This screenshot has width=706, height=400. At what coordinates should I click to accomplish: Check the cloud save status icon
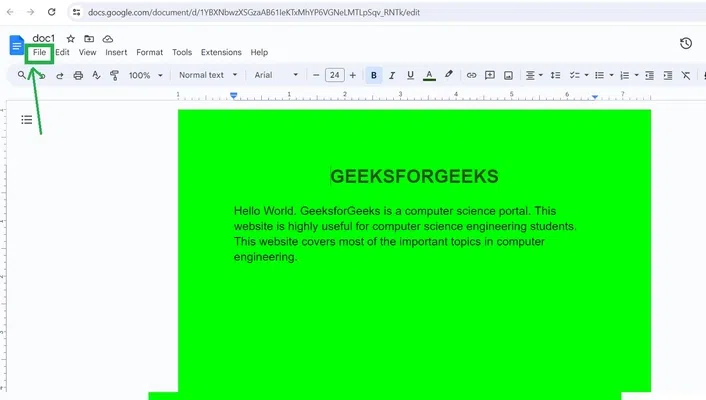(108, 39)
